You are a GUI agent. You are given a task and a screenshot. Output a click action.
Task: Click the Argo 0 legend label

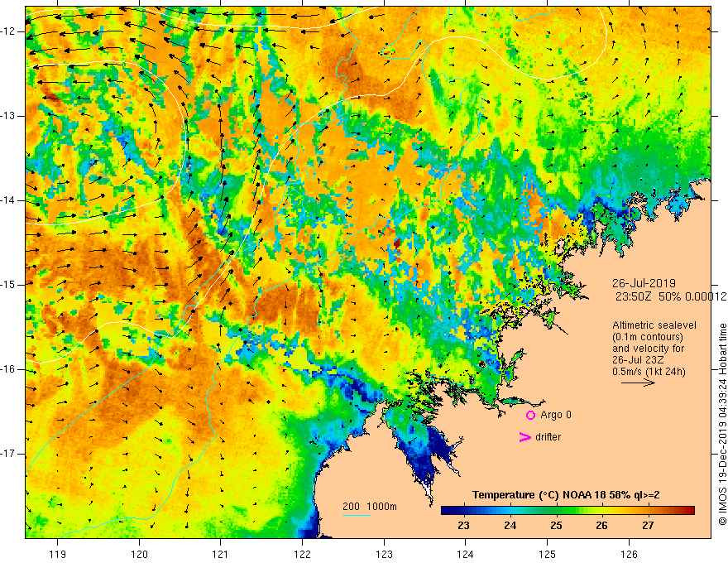click(x=556, y=415)
